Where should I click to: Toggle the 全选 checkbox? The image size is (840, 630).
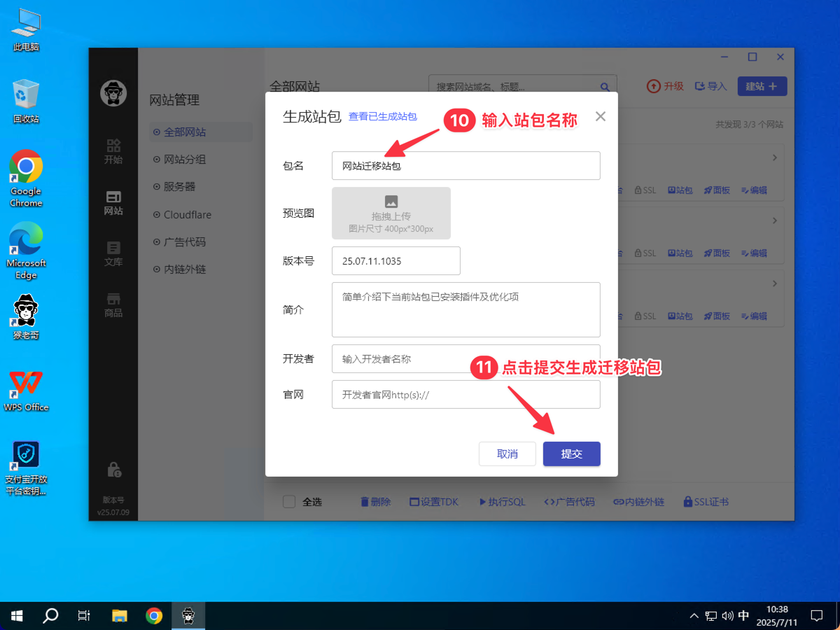point(289,502)
